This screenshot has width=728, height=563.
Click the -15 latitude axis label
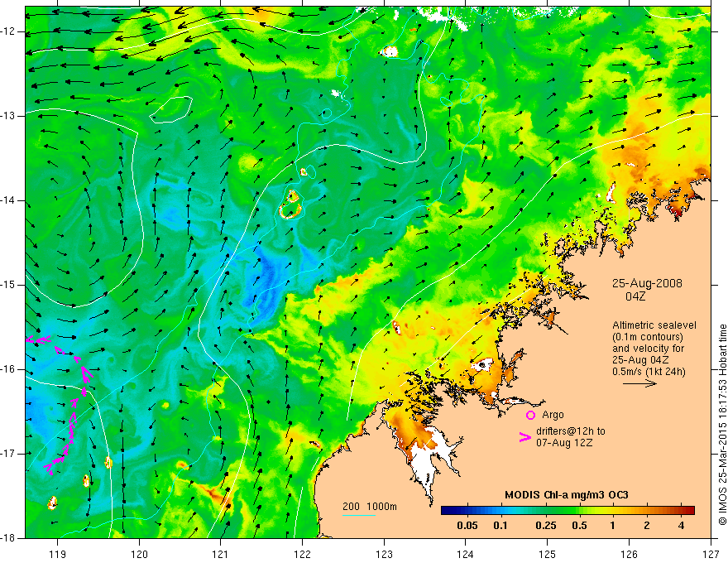point(9,285)
